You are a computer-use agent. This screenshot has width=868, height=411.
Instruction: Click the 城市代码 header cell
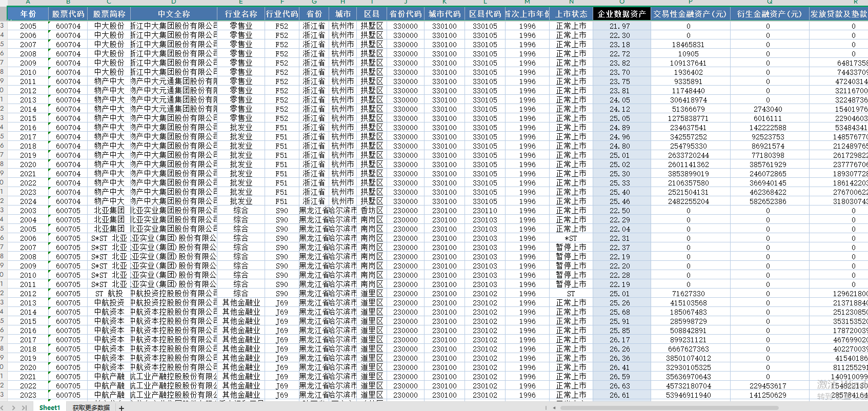pyautogui.click(x=445, y=14)
